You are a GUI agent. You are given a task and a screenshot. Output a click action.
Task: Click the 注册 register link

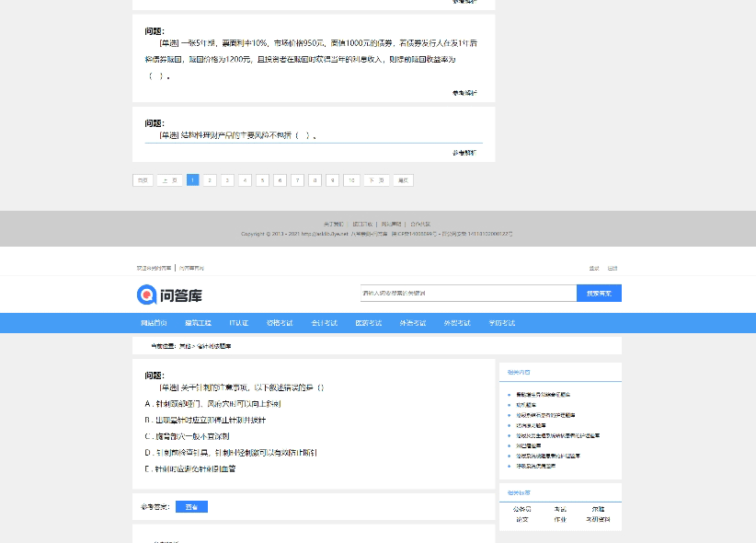(613, 268)
